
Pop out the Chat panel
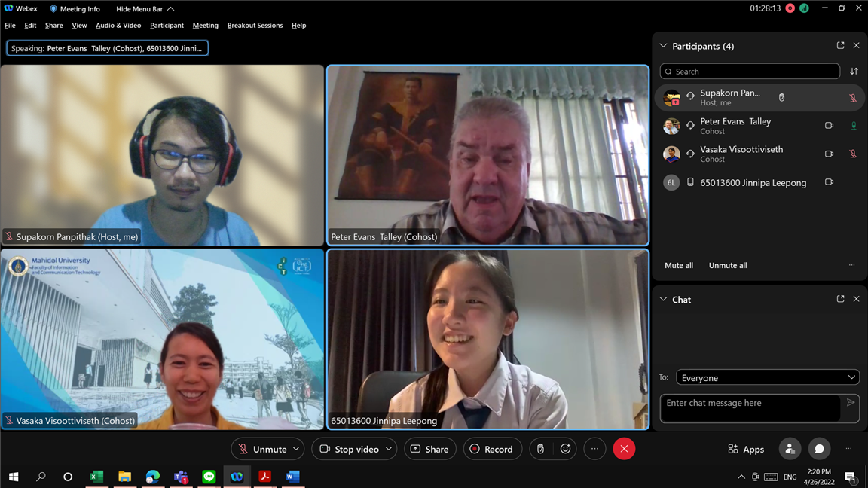coord(840,299)
